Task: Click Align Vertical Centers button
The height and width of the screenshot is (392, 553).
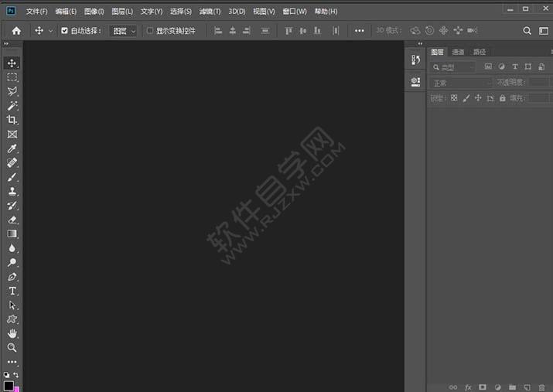Action: click(x=303, y=31)
